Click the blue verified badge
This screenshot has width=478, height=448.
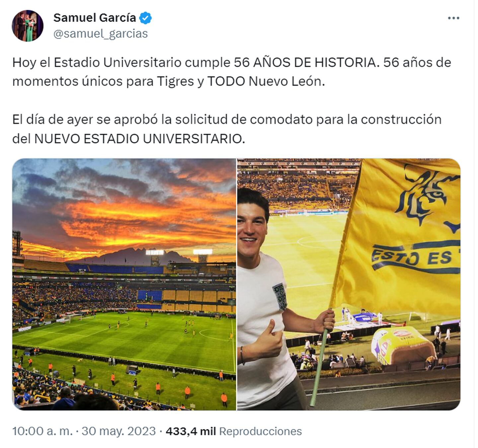pyautogui.click(x=145, y=18)
